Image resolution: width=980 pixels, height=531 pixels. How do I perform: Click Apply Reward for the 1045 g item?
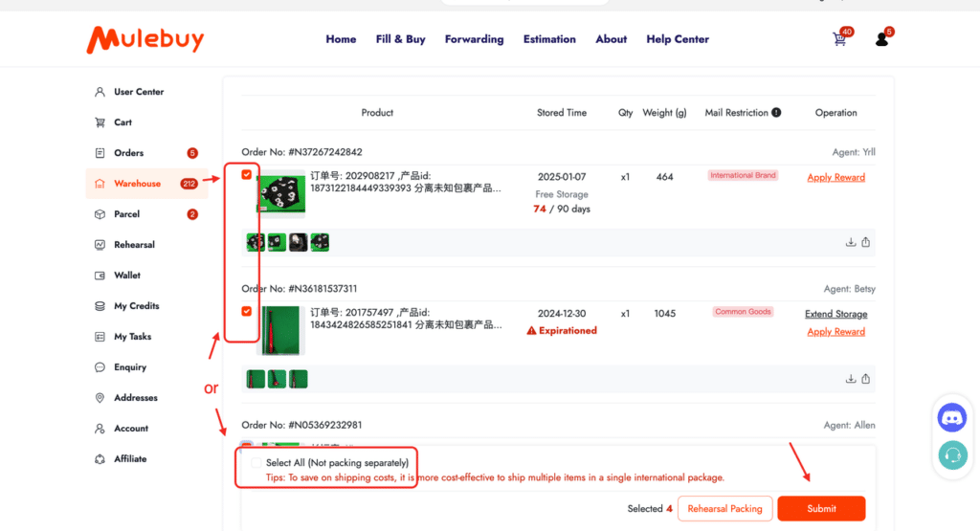coord(835,332)
